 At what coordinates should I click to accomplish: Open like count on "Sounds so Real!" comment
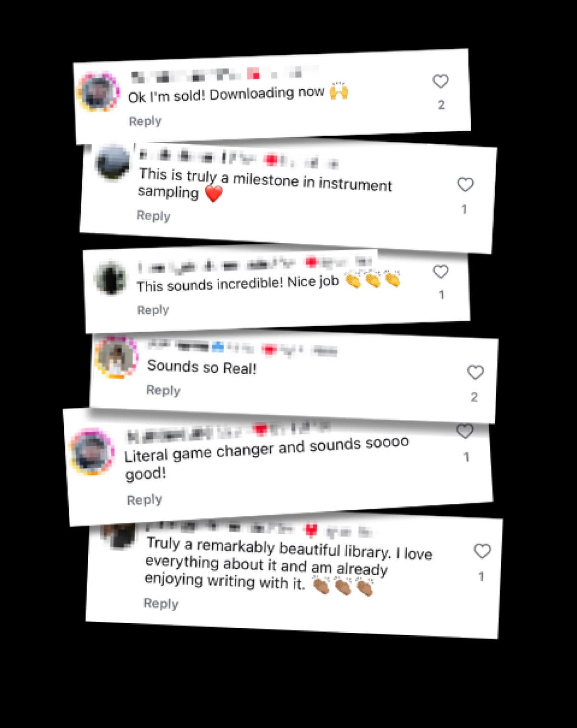tap(474, 397)
